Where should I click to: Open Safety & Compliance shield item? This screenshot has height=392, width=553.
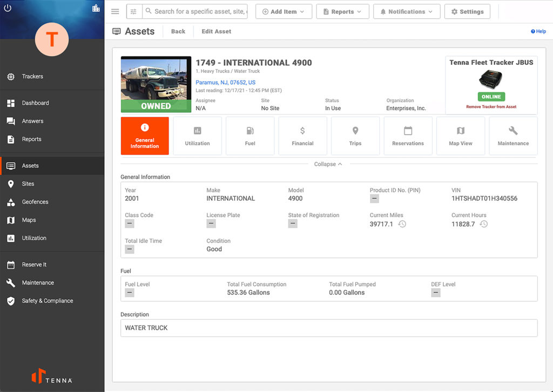tap(47, 301)
